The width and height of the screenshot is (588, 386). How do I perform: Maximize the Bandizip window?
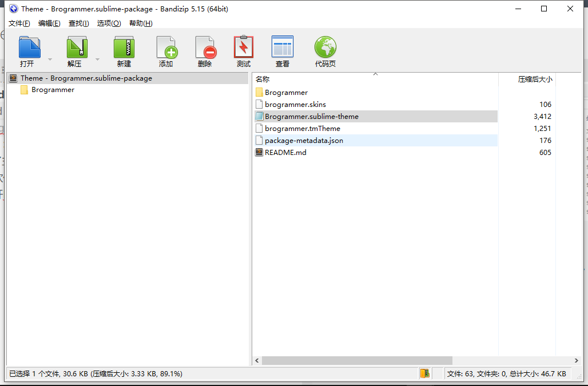pyautogui.click(x=544, y=9)
